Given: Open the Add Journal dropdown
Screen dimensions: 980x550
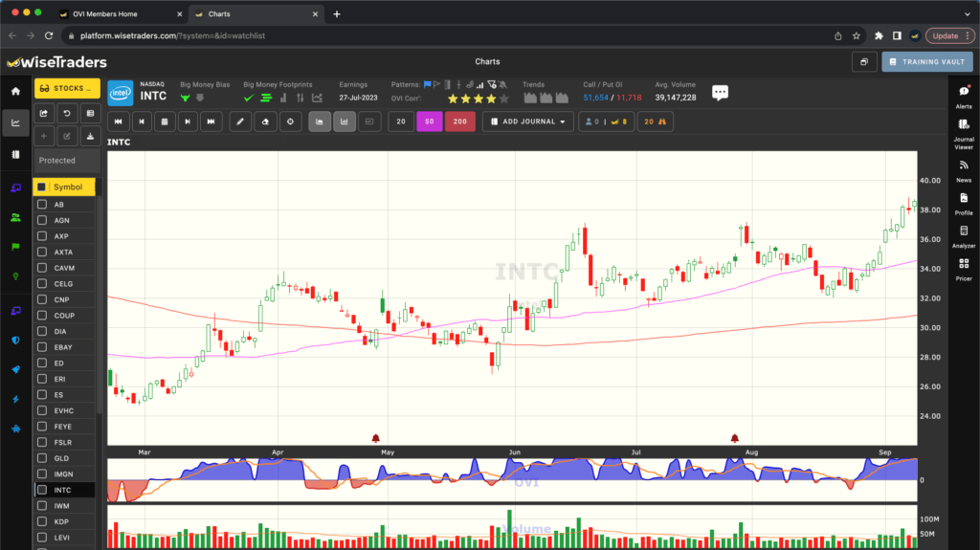Looking at the screenshot, I should click(528, 121).
